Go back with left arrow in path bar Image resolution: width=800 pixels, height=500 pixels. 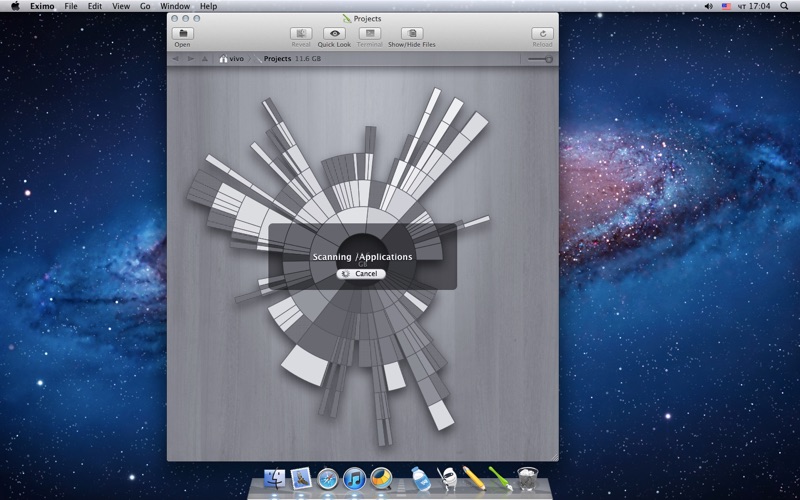pyautogui.click(x=176, y=59)
